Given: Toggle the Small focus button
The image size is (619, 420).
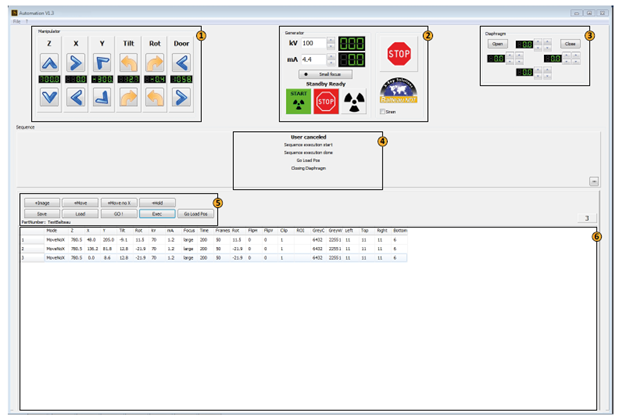Looking at the screenshot, I should pos(325,74).
